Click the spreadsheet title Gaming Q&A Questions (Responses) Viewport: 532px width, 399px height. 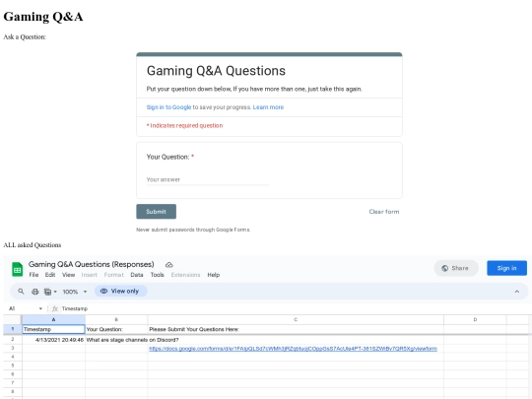(92, 264)
